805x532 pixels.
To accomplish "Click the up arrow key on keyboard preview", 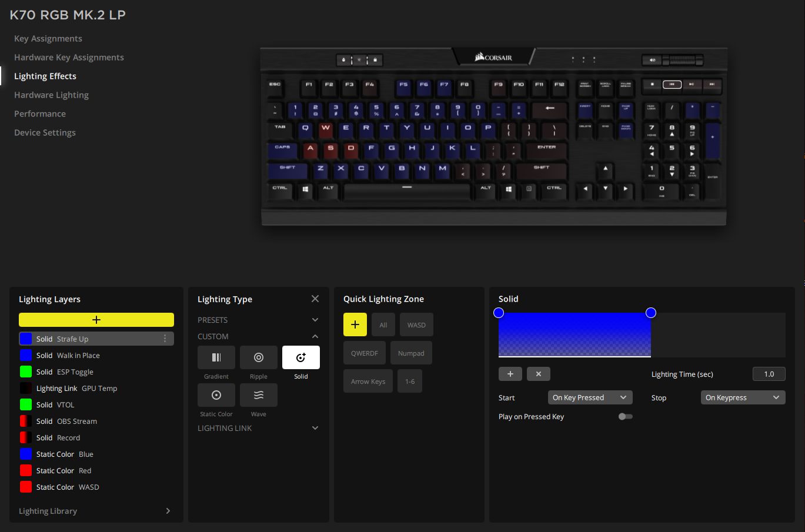I will (x=605, y=170).
